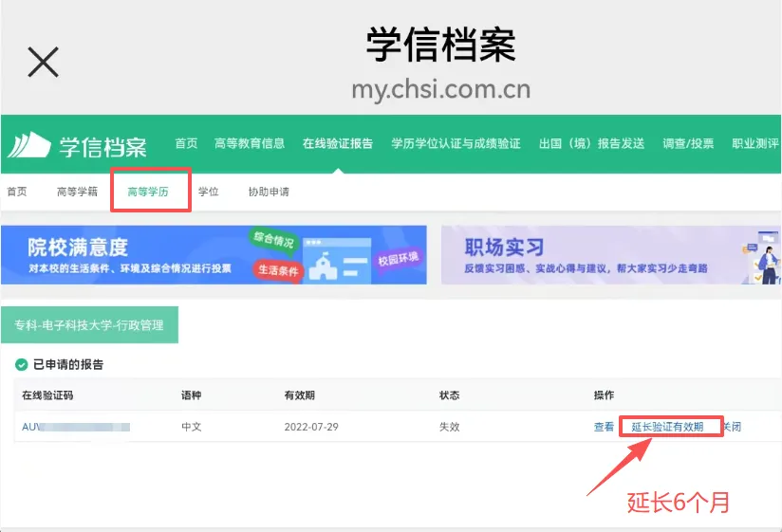Click the 状态 column header
The height and width of the screenshot is (532, 782).
click(449, 395)
